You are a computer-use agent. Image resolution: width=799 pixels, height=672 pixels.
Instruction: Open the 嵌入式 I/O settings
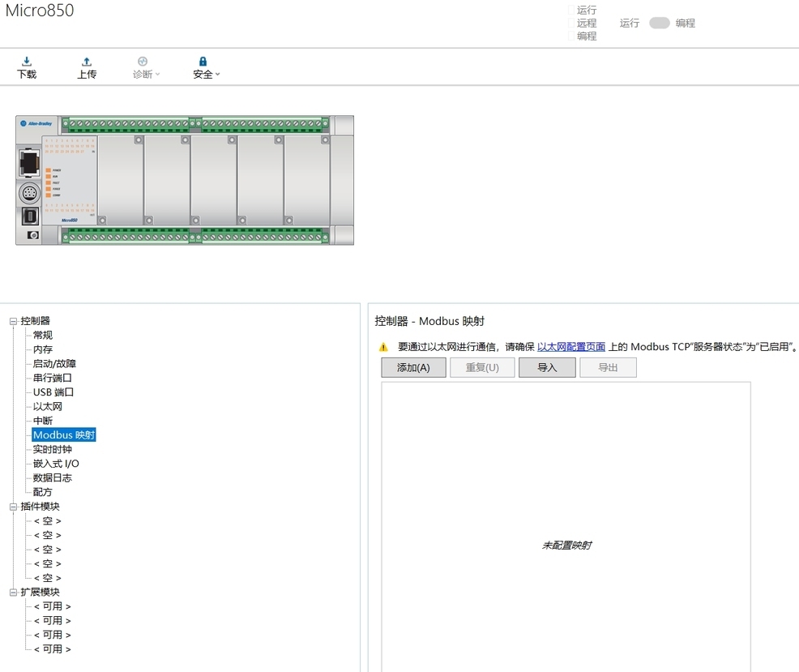click(56, 464)
